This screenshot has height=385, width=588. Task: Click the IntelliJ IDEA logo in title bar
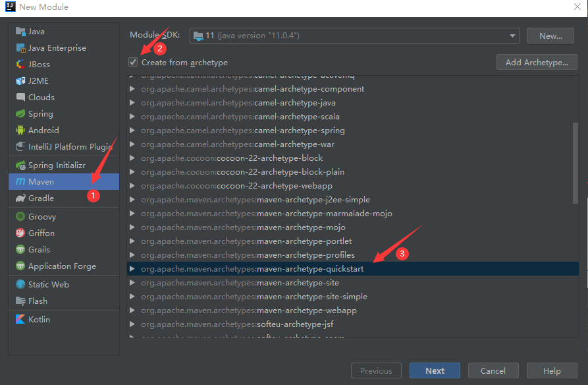[11, 7]
